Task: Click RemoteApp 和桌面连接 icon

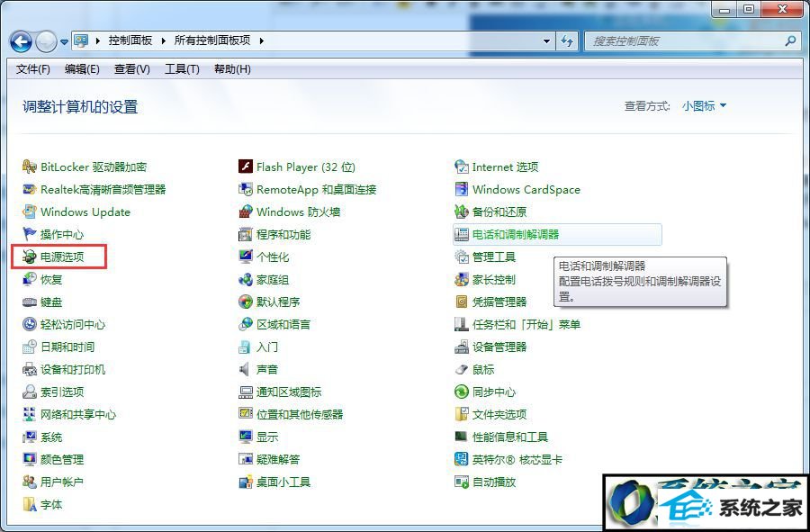Action: click(x=246, y=190)
